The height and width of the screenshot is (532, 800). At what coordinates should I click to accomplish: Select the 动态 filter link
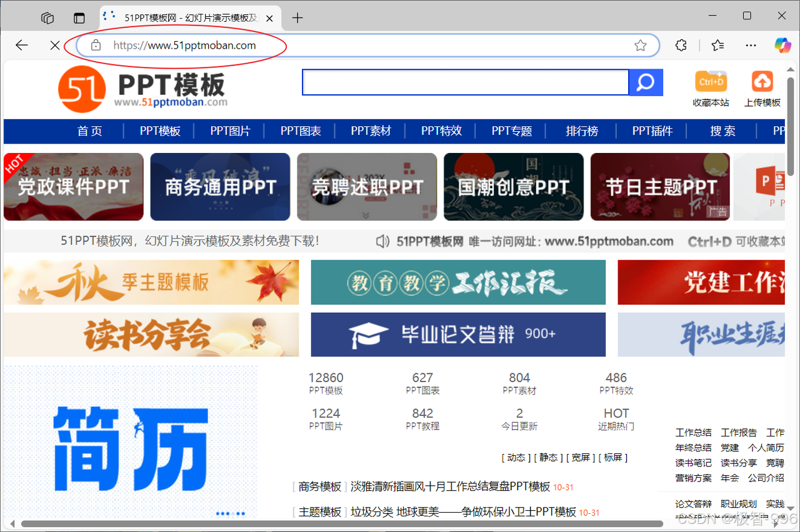(516, 458)
